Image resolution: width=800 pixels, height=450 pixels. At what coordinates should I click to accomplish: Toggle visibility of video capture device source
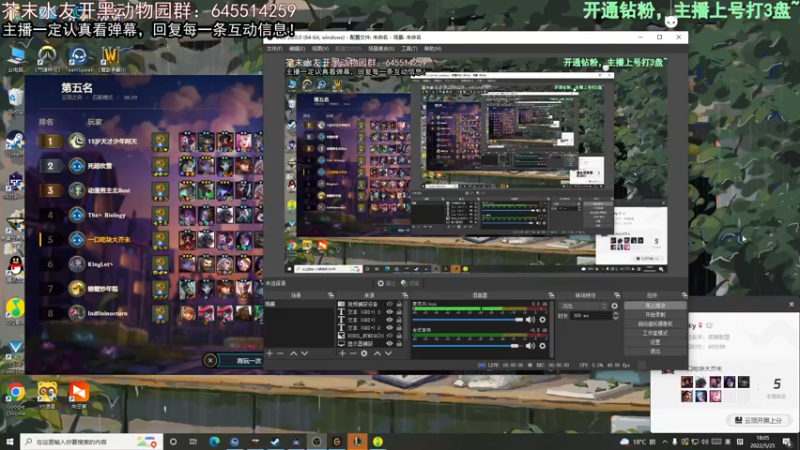[390, 304]
